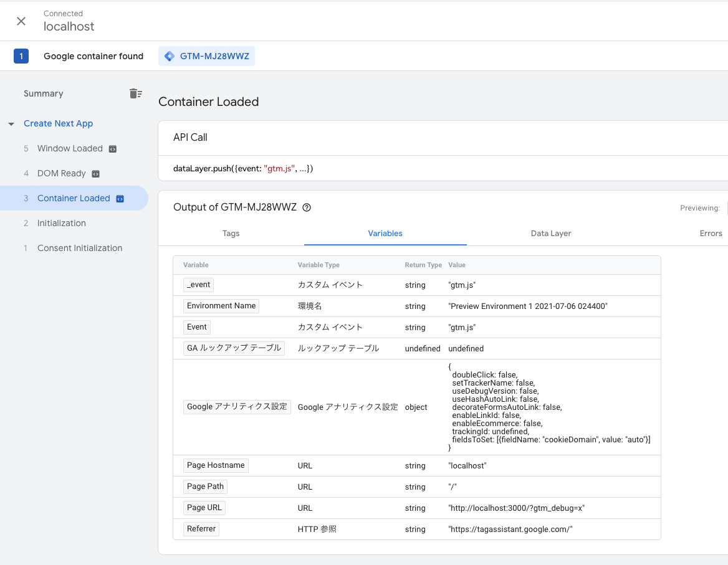Click the Event variable chip
The width and height of the screenshot is (728, 565).
click(197, 327)
